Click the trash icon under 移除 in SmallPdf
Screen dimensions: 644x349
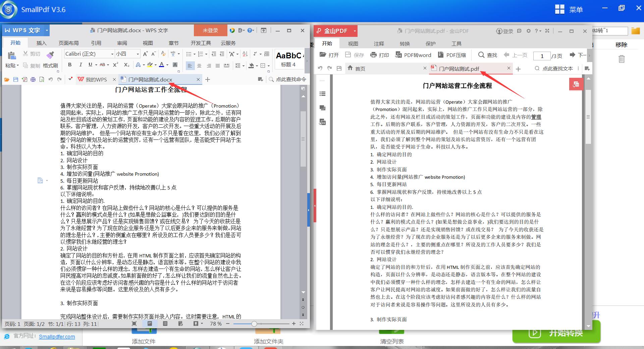[622, 59]
